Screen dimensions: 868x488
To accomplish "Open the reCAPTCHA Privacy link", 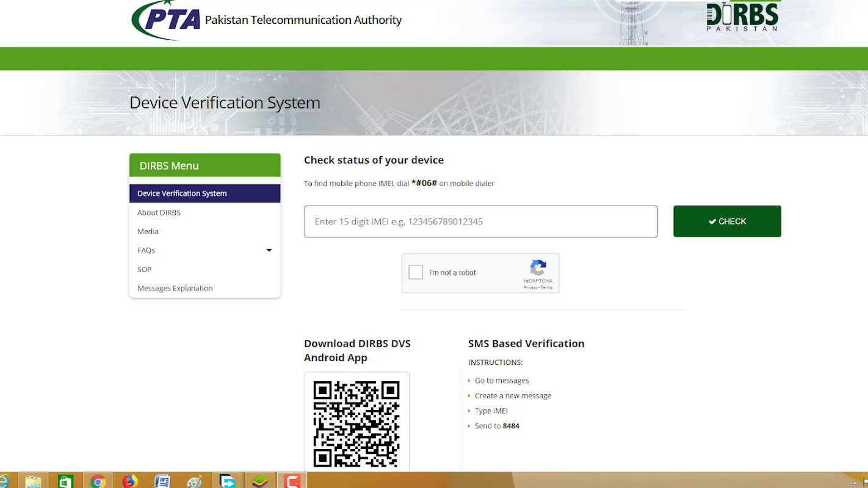I will click(x=530, y=287).
